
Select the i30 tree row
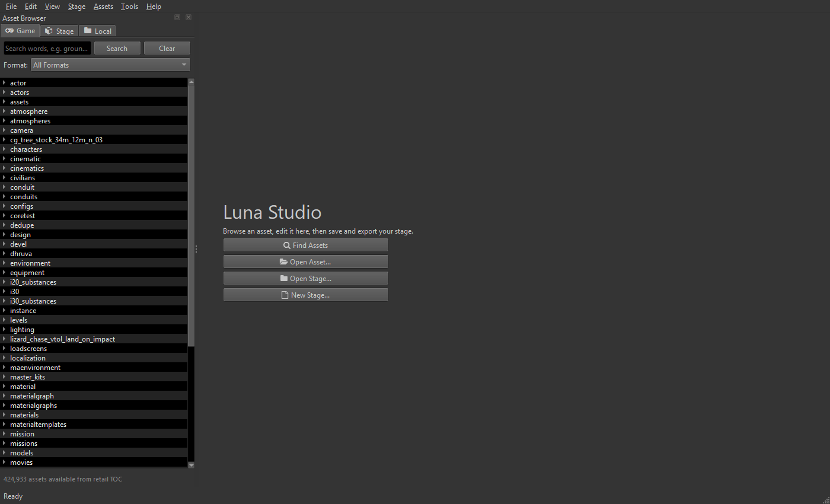coord(94,292)
